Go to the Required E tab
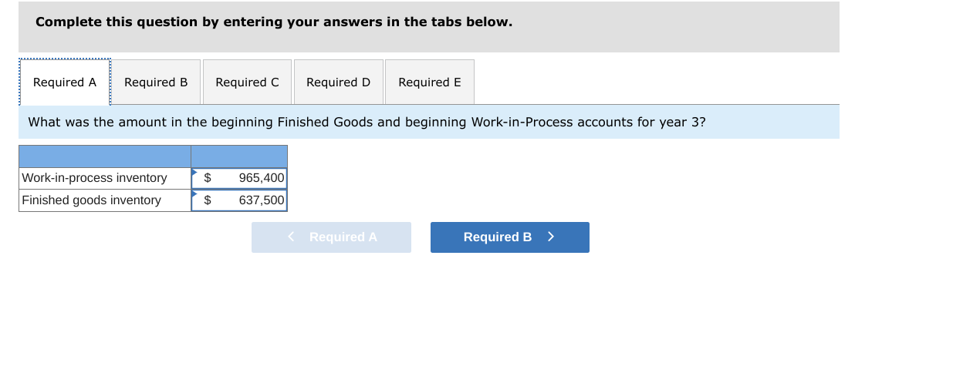Image resolution: width=980 pixels, height=390 pixels. tap(430, 82)
